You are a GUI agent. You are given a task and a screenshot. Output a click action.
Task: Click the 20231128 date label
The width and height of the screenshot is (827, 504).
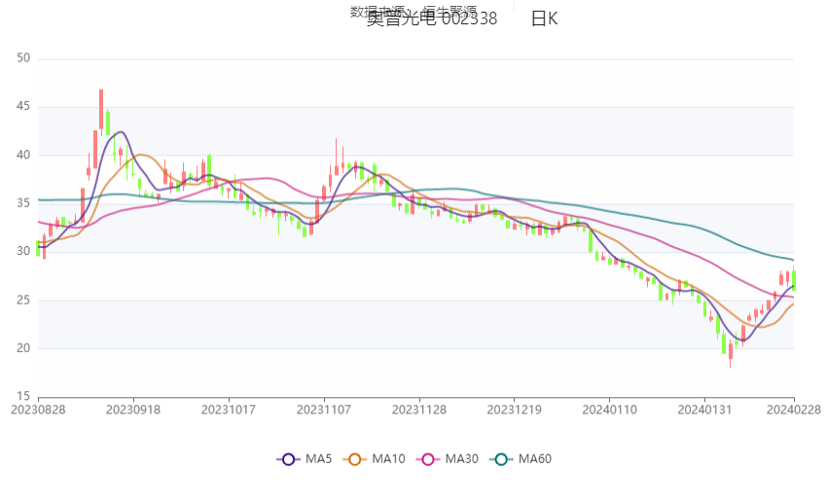coord(419,410)
